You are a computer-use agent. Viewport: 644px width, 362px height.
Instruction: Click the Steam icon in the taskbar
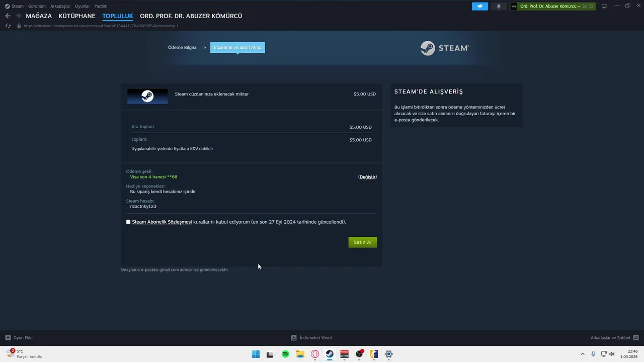pyautogui.click(x=330, y=354)
